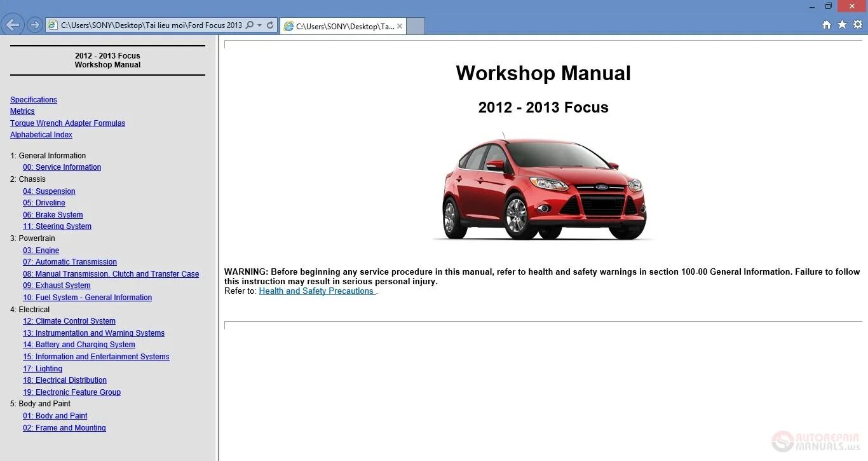Image resolution: width=868 pixels, height=461 pixels.
Task: Click the Home icon in browser toolbar
Action: [827, 25]
